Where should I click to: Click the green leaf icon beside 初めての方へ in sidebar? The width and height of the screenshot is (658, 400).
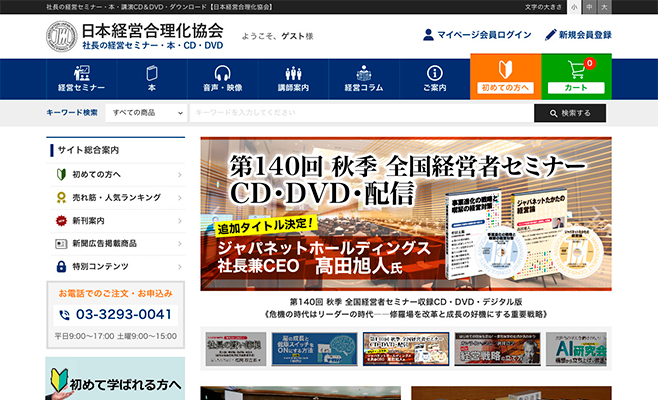coord(61,174)
